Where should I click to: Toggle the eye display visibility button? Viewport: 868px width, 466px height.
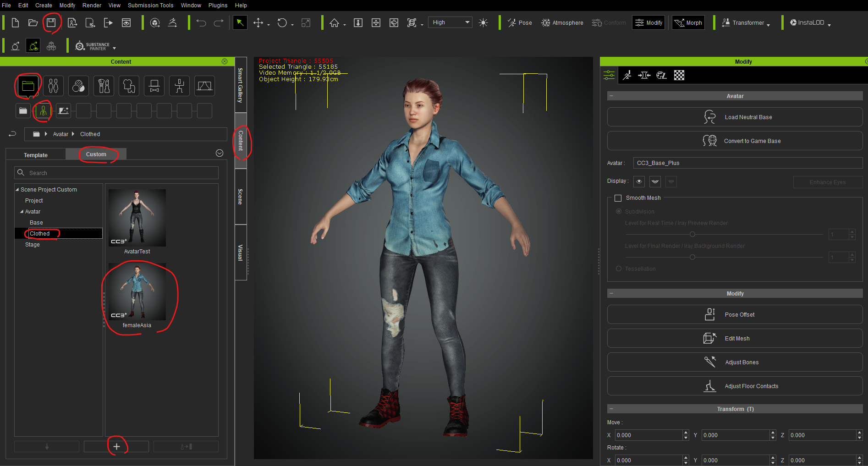click(x=639, y=181)
